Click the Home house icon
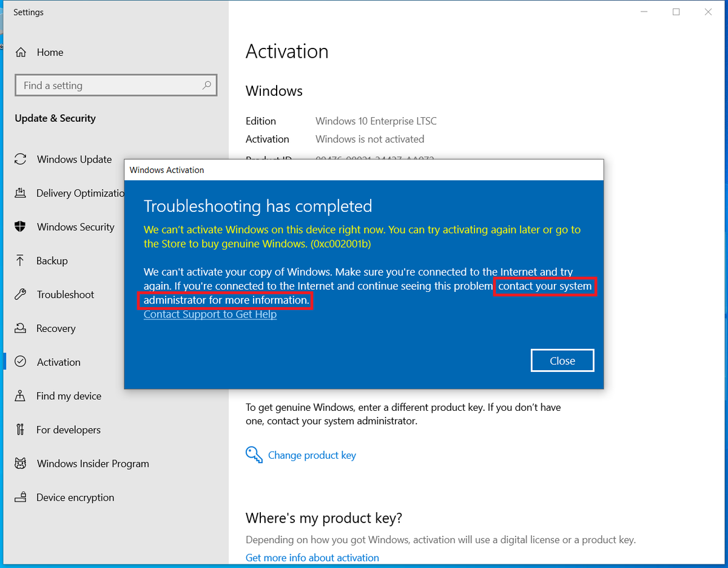The image size is (728, 568). point(21,52)
